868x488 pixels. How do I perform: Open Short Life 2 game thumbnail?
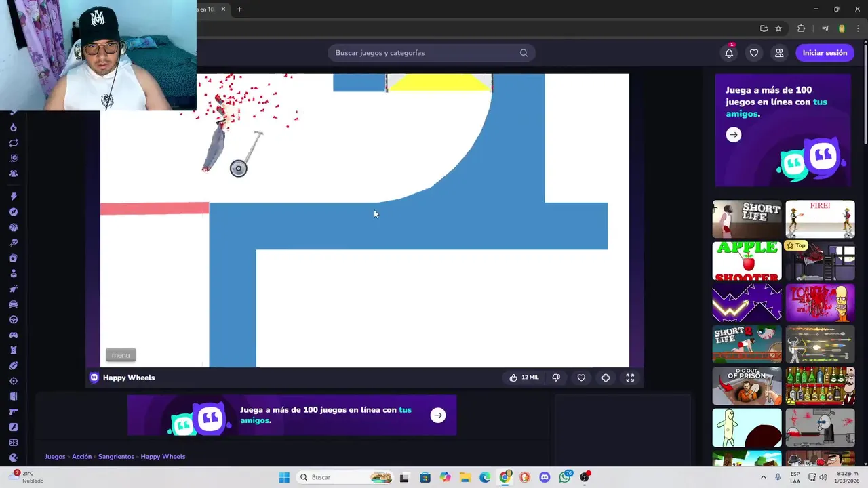pos(747,344)
